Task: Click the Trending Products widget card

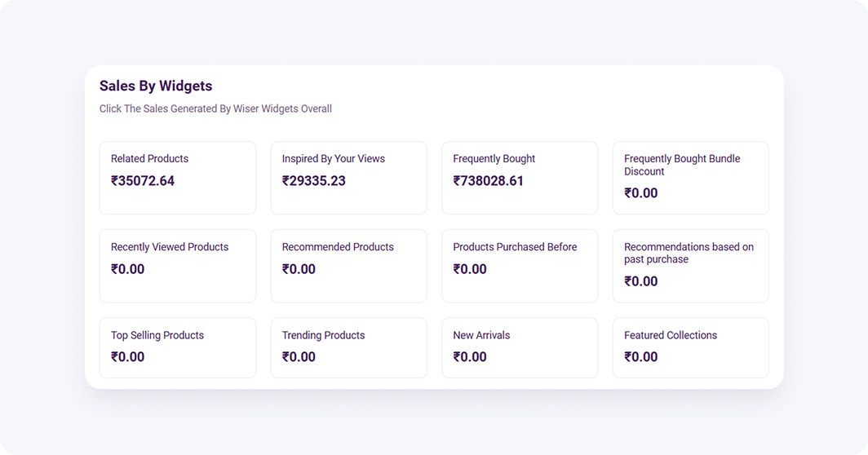Action: coord(348,347)
